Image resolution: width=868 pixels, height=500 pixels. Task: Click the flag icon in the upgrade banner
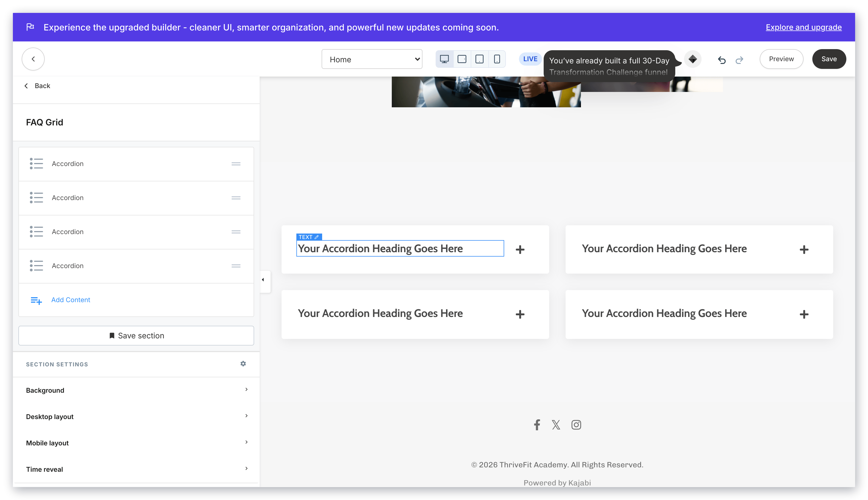click(x=30, y=27)
